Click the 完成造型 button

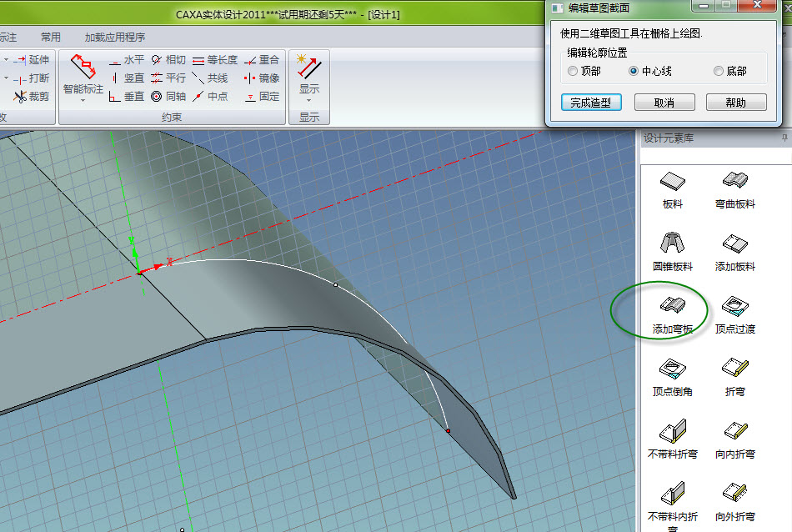[591, 103]
